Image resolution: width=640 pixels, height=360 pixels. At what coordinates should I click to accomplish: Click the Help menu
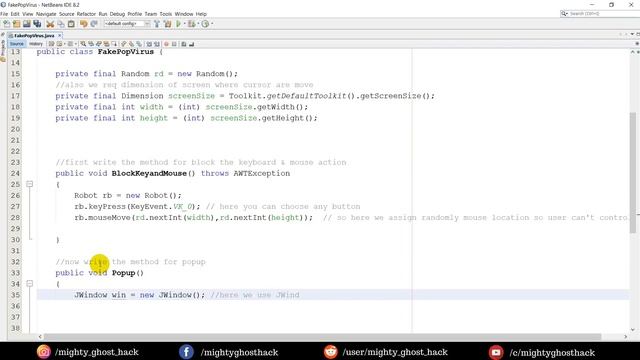(x=201, y=14)
